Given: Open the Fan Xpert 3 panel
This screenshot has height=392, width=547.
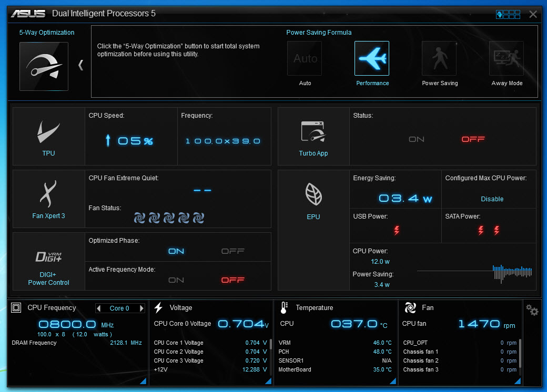Looking at the screenshot, I should pos(48,199).
